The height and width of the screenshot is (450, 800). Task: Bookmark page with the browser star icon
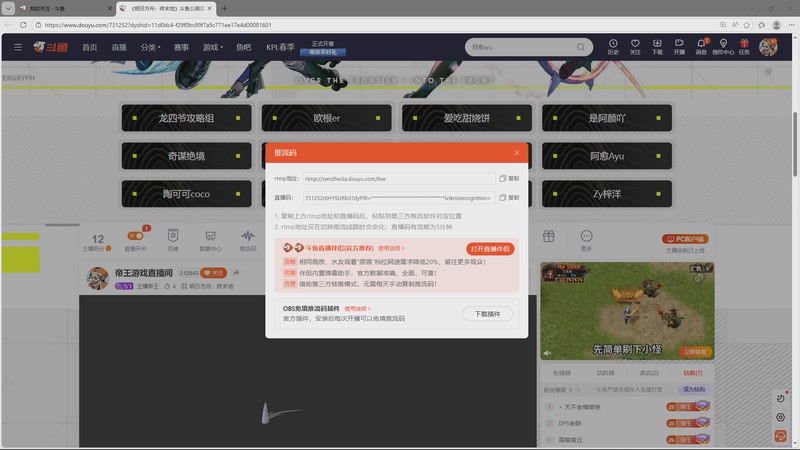pos(747,24)
